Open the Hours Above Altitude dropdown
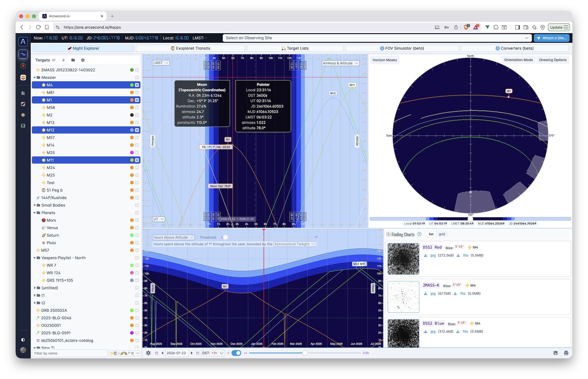Viewport: 588px width, 379px height. [173, 237]
